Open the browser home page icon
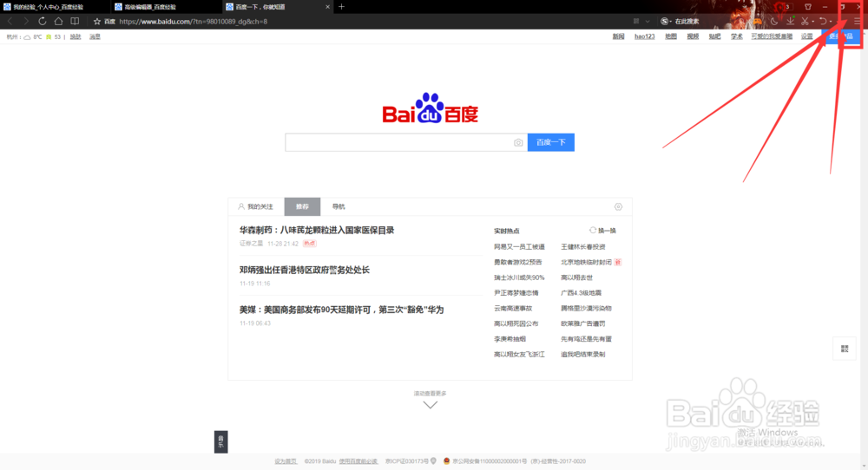Viewport: 868px width, 470px height. coord(58,22)
